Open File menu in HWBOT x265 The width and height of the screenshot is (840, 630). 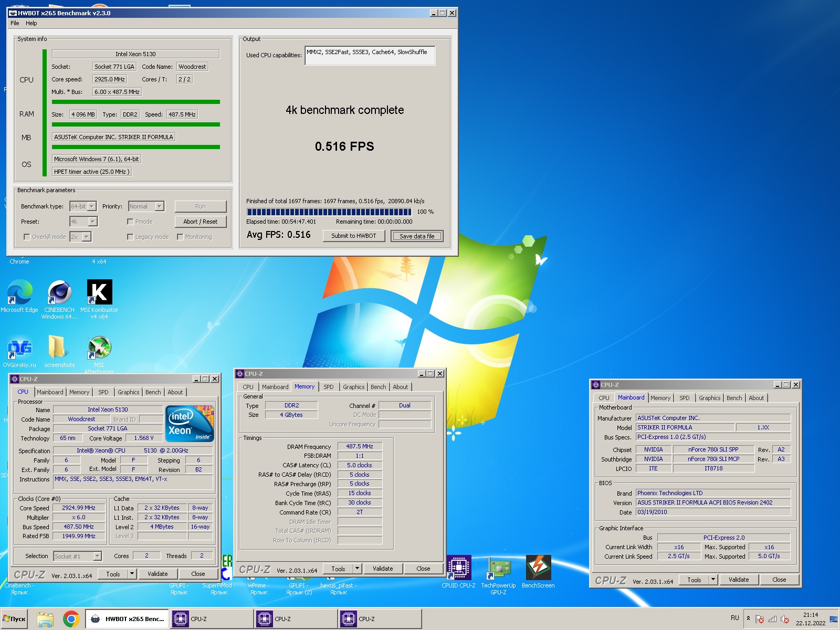point(15,23)
